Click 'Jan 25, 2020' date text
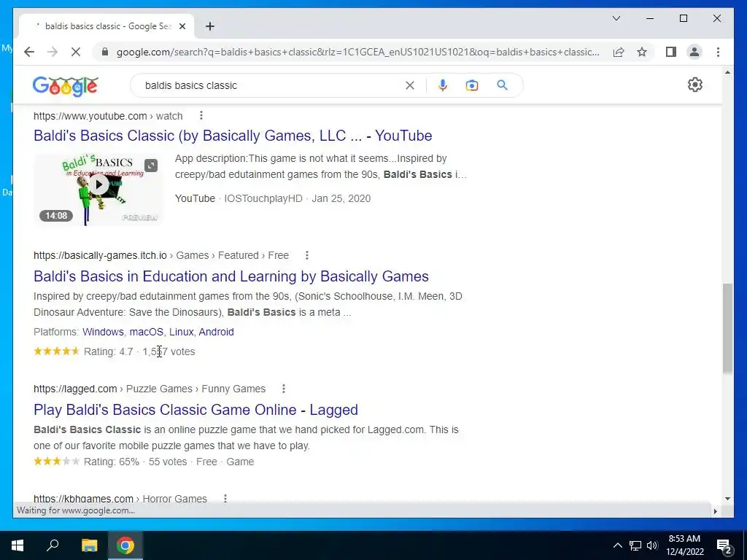Viewport: 747px width, 560px height. (341, 198)
